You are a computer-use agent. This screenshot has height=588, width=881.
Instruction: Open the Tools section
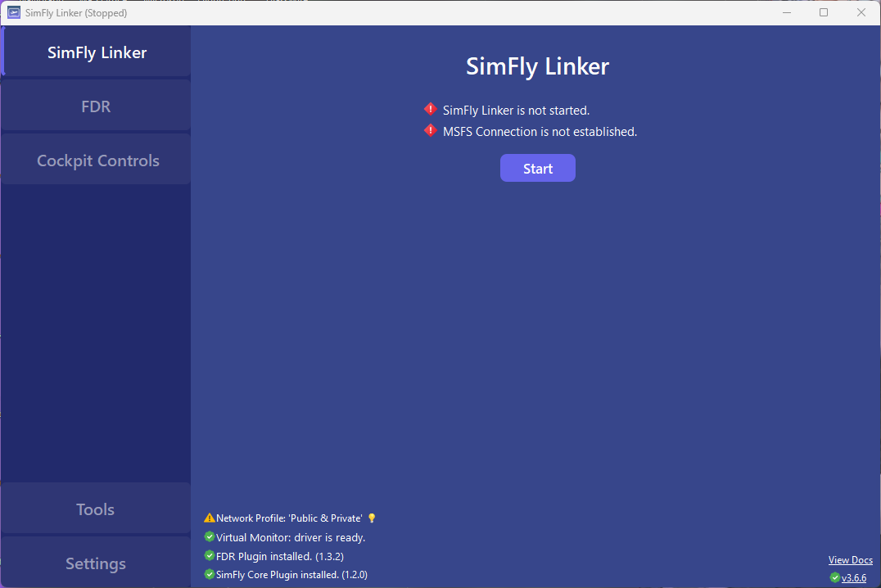(95, 509)
